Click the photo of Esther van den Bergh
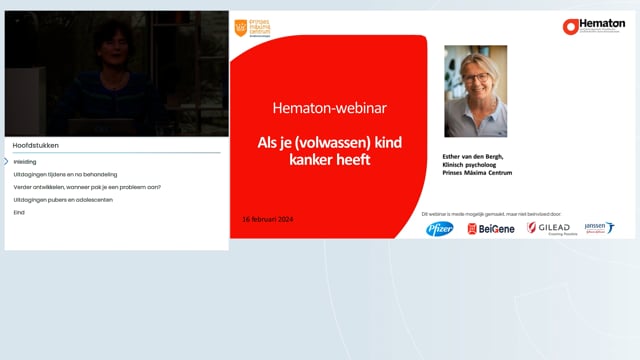The width and height of the screenshot is (640, 360). 476,91
